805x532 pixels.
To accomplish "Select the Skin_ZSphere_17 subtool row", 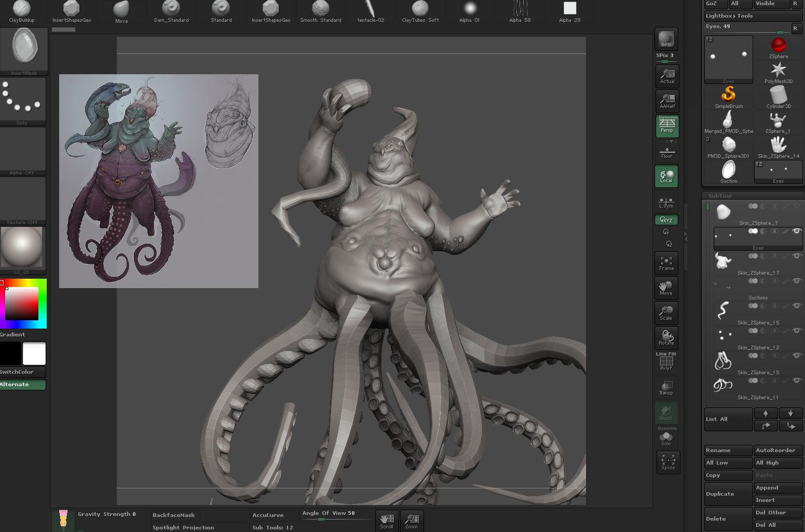I will [758, 263].
